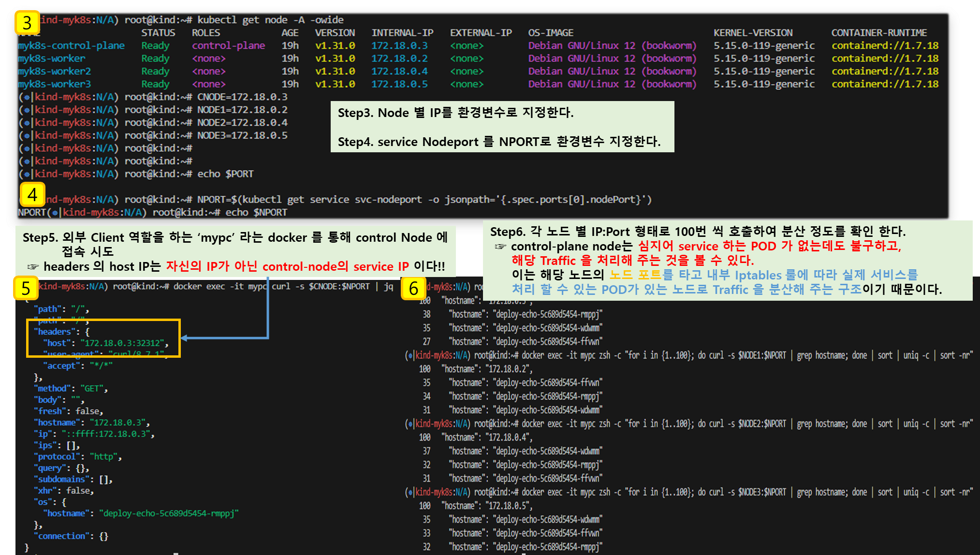Click the pointing-hand bullet before 'control-plane node는'

(x=500, y=247)
